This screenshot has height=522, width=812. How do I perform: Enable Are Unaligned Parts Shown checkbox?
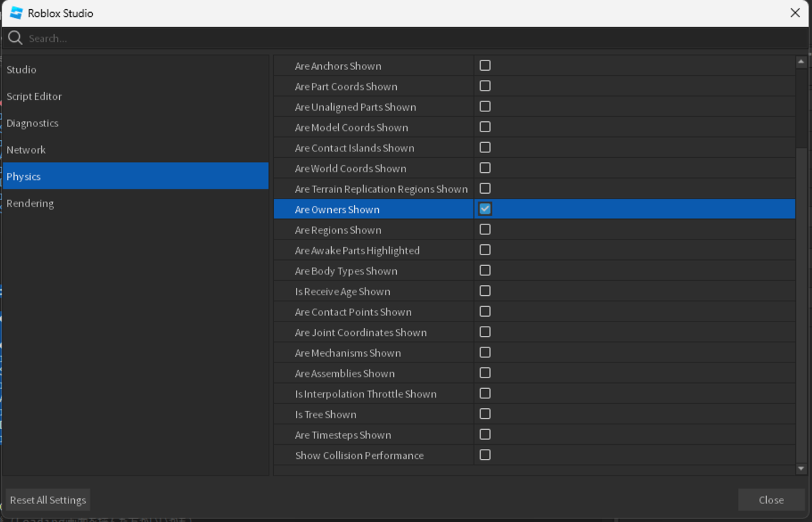point(485,106)
